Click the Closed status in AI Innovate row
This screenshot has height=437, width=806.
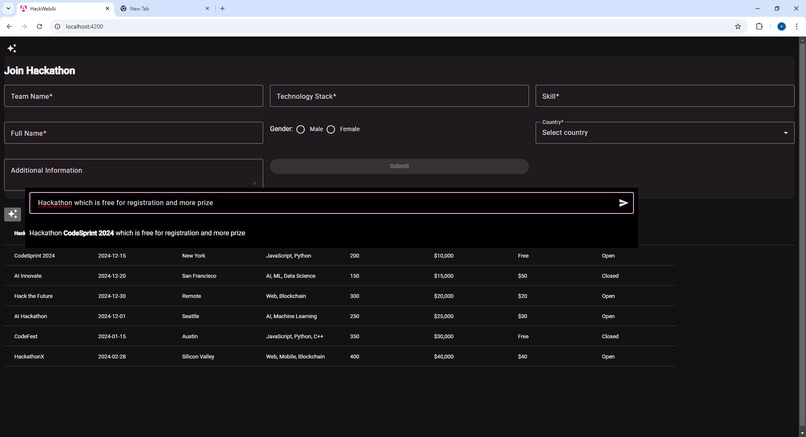[x=610, y=276]
